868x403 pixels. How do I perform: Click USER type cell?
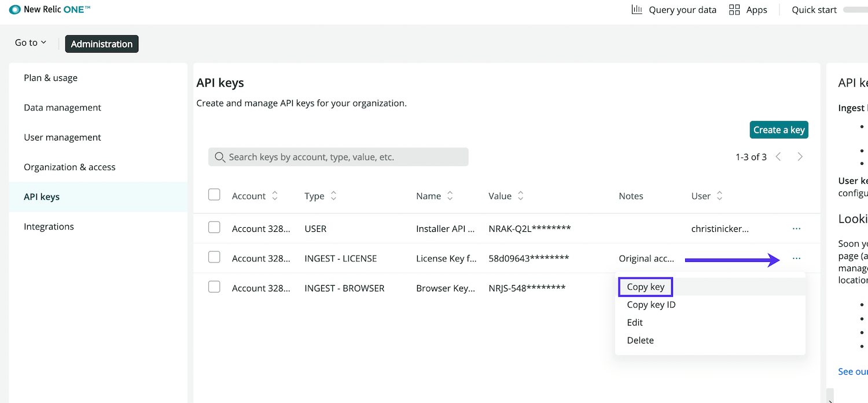coord(315,229)
